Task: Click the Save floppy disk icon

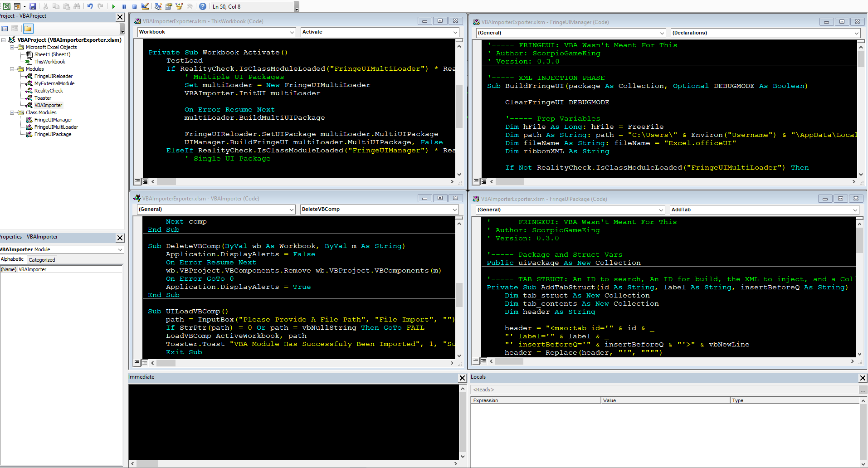Action: 33,6
